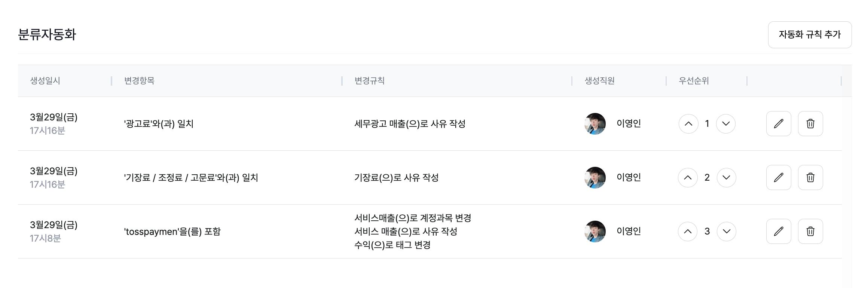Delete the '광고료' automation rule
Viewport: 868px width, 288px height.
tap(810, 123)
